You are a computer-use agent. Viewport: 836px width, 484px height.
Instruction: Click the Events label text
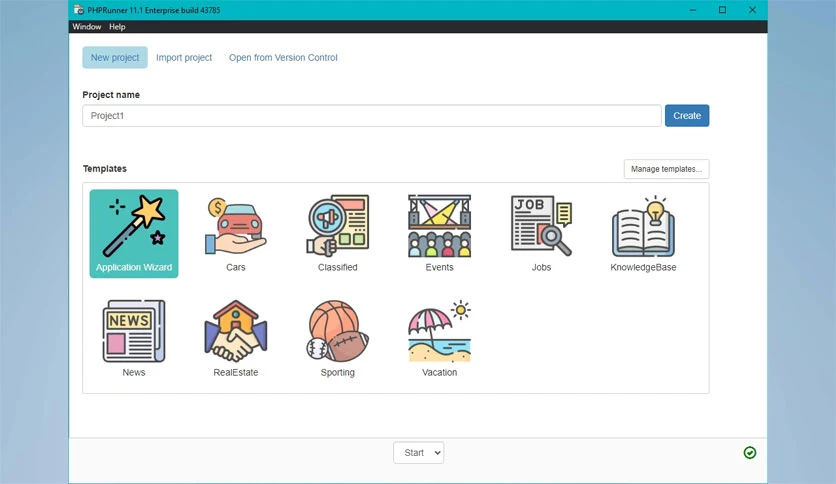[439, 267]
